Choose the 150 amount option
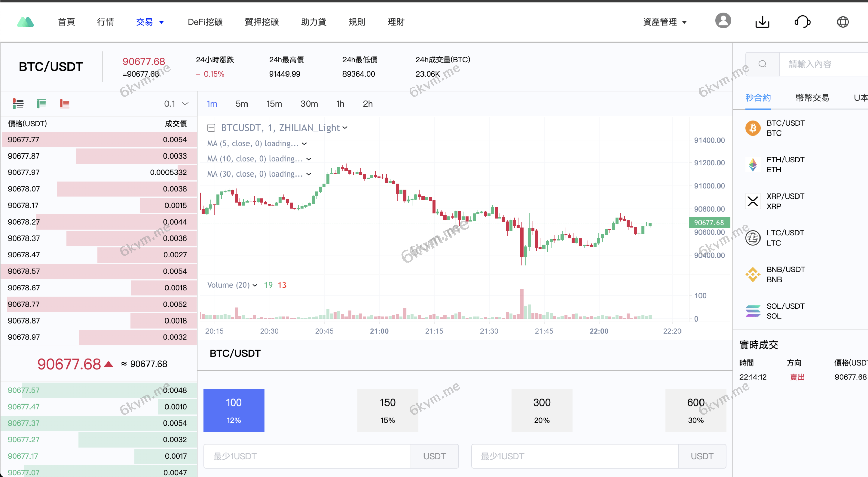The height and width of the screenshot is (477, 868). 388,410
